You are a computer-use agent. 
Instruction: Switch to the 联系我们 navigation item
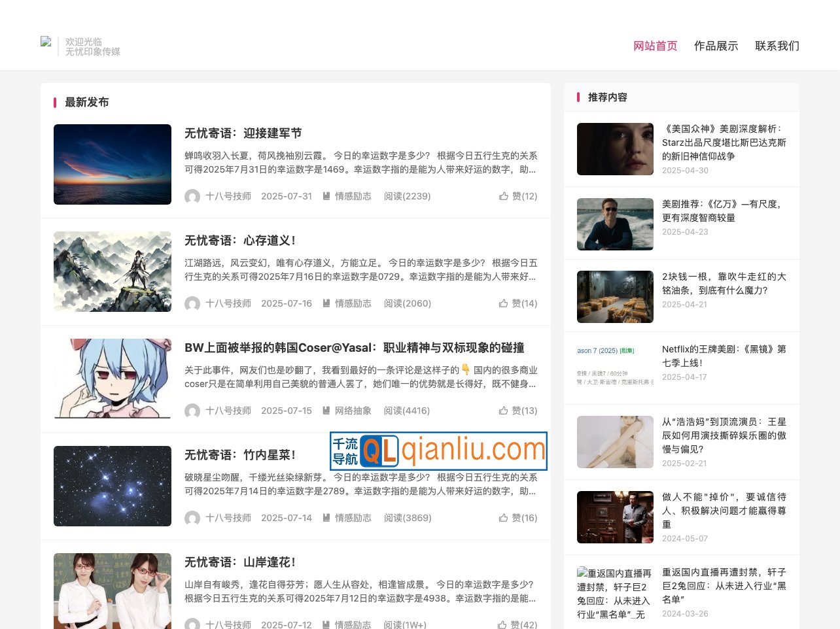pos(777,46)
